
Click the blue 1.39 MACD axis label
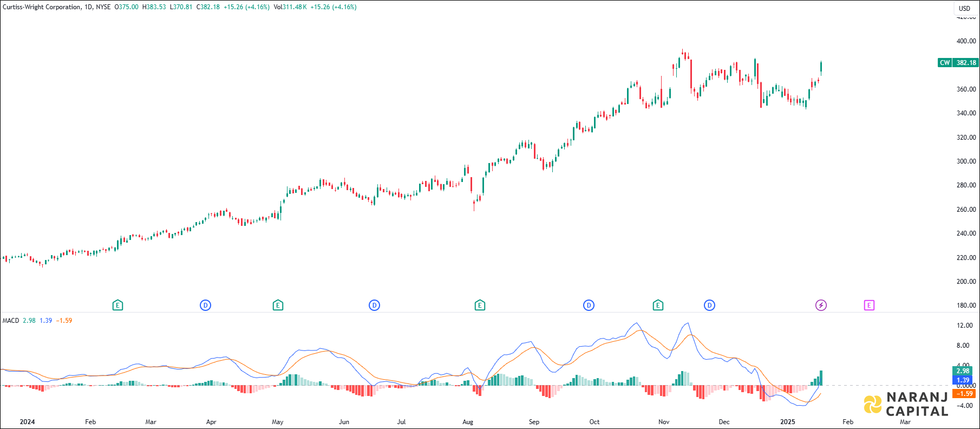(x=963, y=380)
